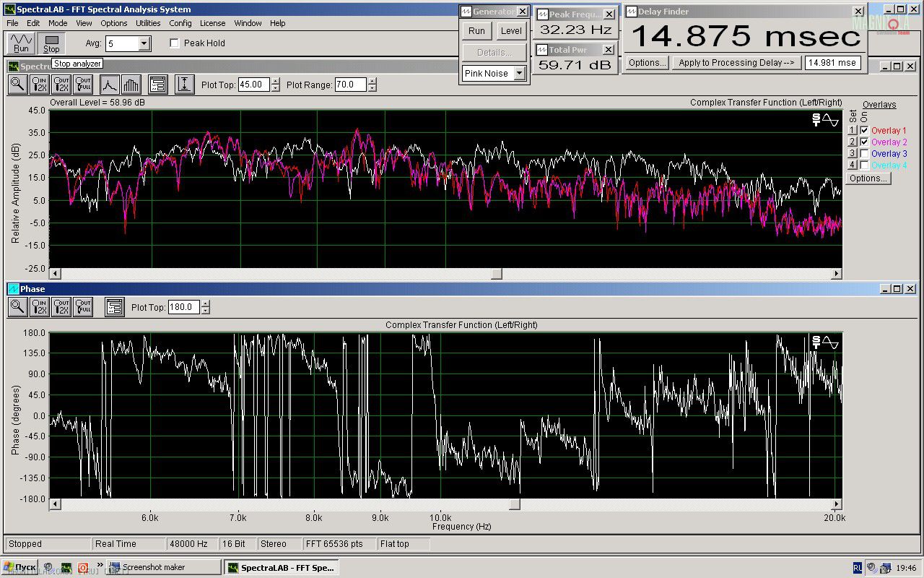
Task: Click the processing delay value field
Action: point(832,63)
